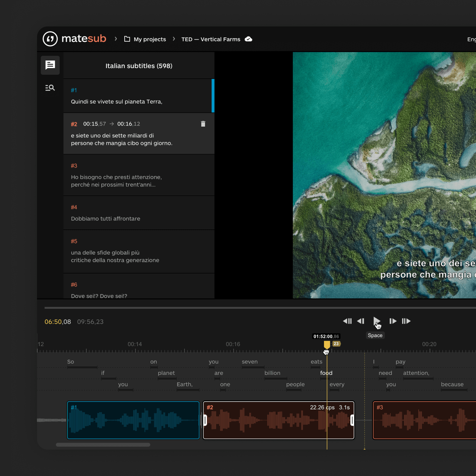
Task: Step back one frame
Action: (x=361, y=321)
